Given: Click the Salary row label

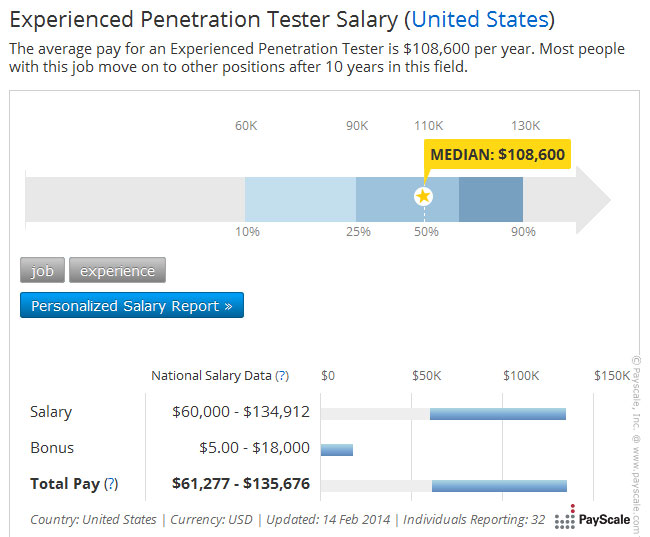Looking at the screenshot, I should click(x=51, y=412).
